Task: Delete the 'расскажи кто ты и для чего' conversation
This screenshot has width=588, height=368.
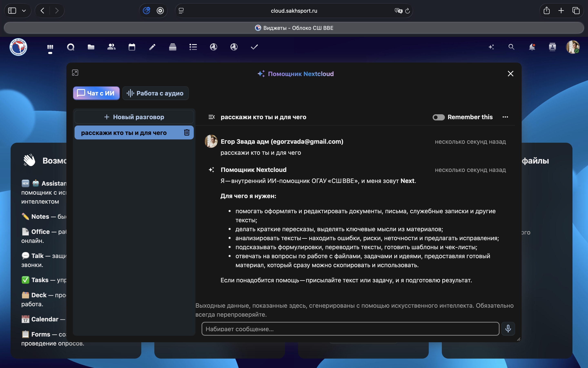Action: pos(187,132)
